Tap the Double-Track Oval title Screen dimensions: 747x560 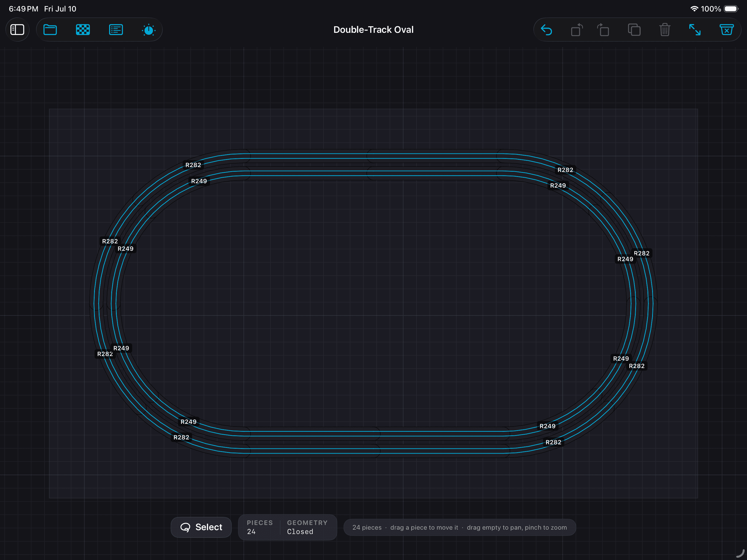[x=373, y=30]
